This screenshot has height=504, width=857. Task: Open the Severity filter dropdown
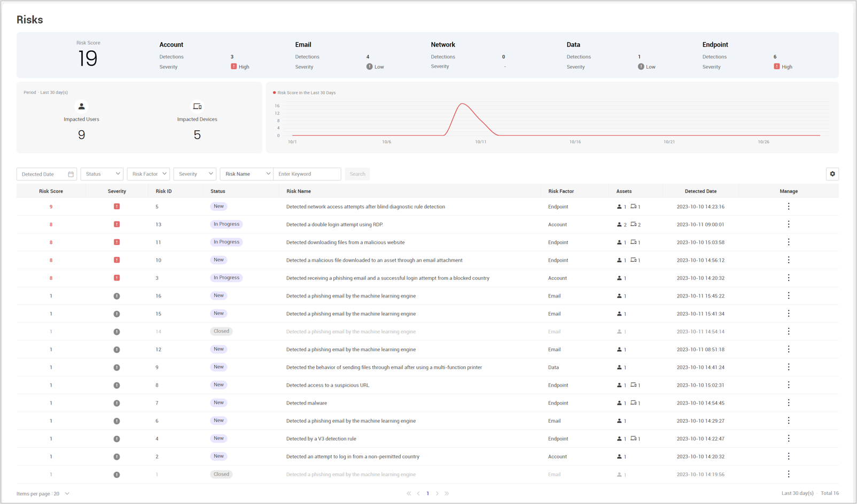pyautogui.click(x=195, y=174)
